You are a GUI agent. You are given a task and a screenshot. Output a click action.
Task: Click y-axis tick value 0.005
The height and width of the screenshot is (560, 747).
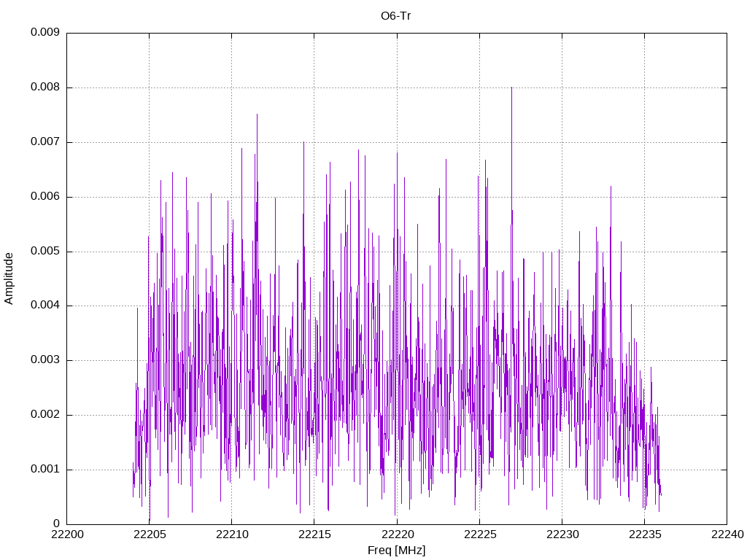[x=45, y=251]
